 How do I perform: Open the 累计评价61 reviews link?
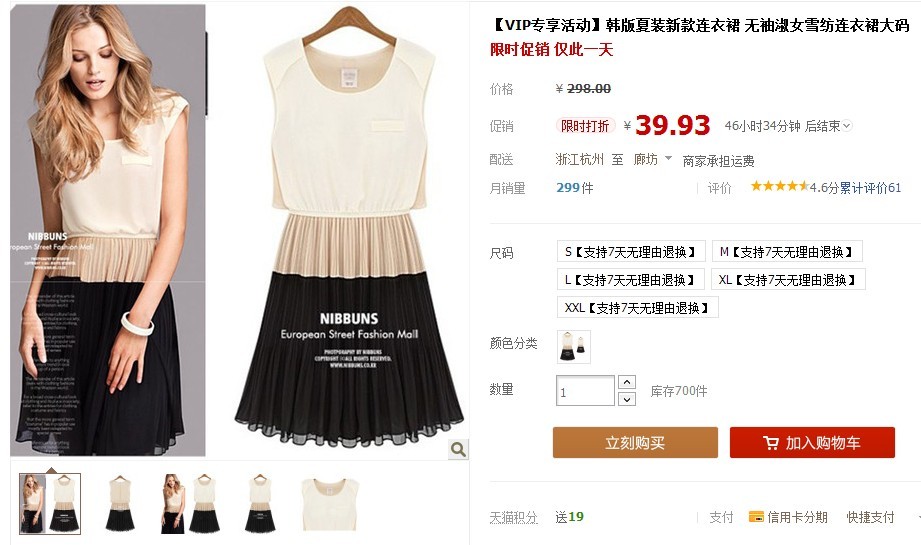(x=870, y=188)
